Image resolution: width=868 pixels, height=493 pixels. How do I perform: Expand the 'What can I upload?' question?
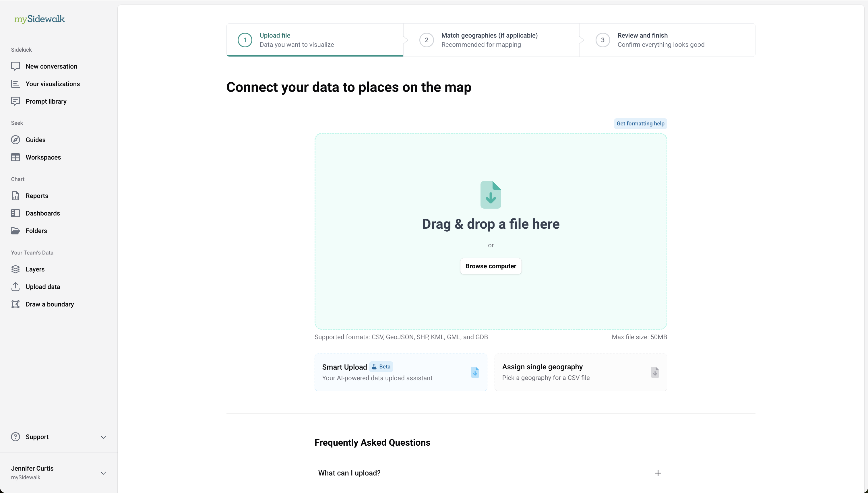(658, 473)
